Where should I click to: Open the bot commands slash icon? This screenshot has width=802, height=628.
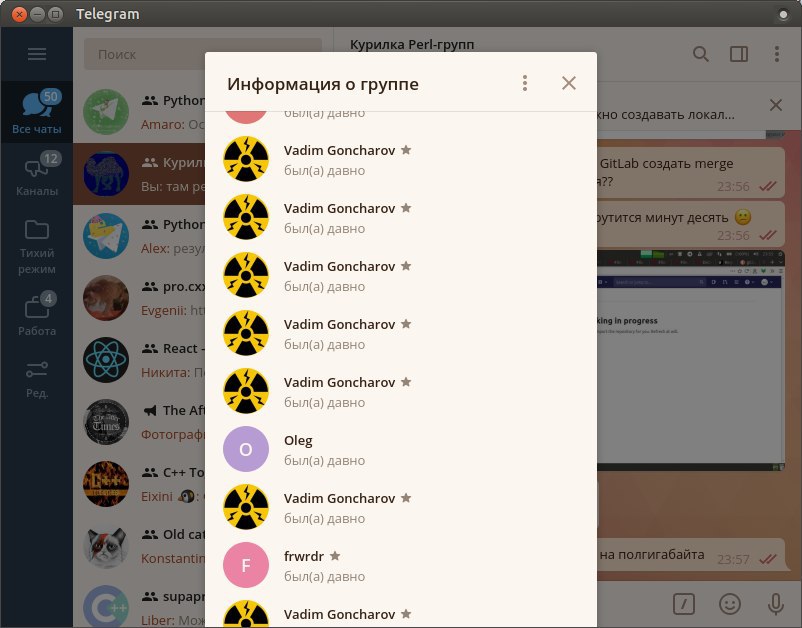[683, 604]
